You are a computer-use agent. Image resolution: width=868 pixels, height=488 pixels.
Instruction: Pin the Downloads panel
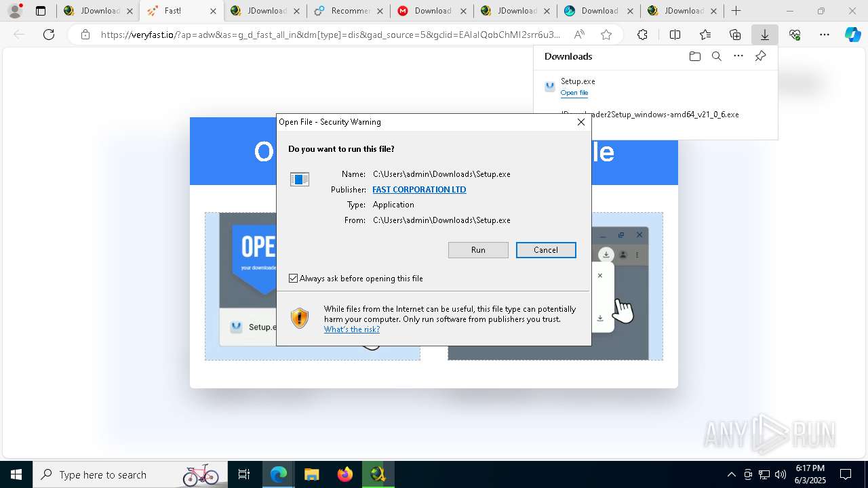tap(760, 56)
